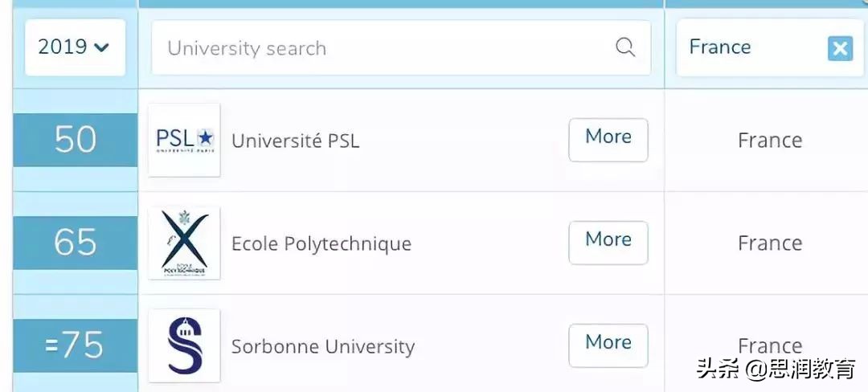Click France in the Ecole Polytechnique row
Screen dimensions: 868x392
point(769,243)
